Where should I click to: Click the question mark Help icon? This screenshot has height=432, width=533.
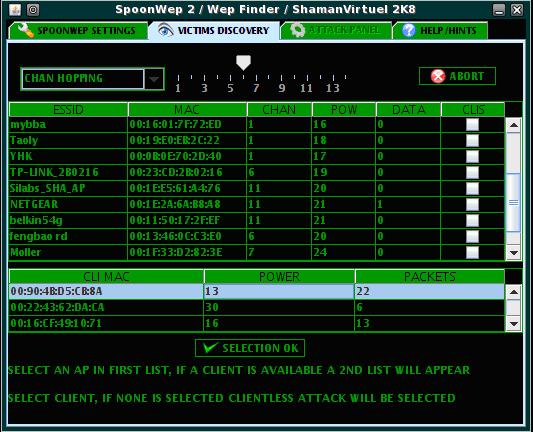point(409,31)
